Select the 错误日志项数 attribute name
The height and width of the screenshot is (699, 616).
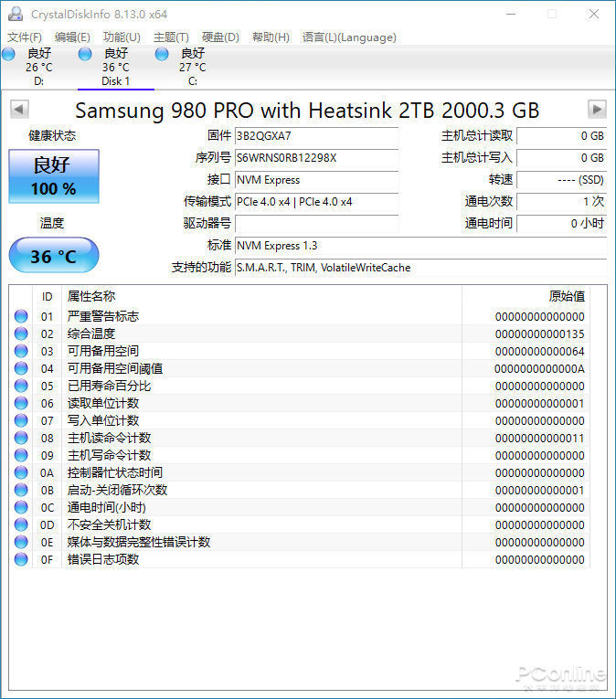tap(103, 559)
